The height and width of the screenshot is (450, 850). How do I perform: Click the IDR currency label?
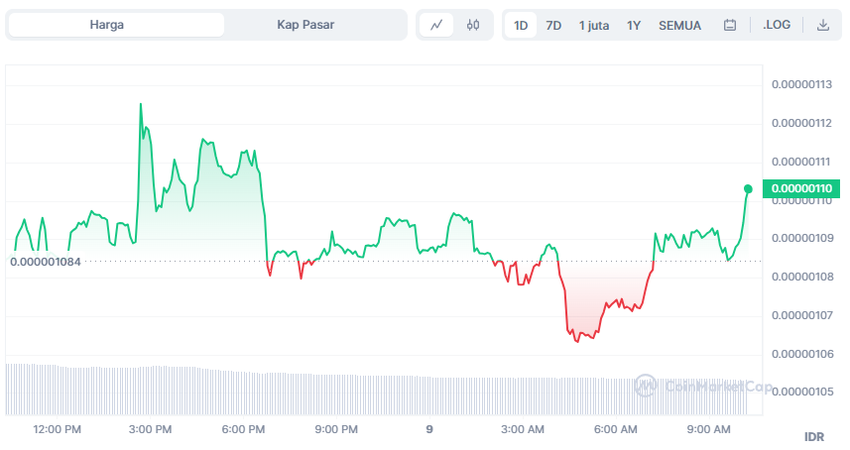coord(814,437)
